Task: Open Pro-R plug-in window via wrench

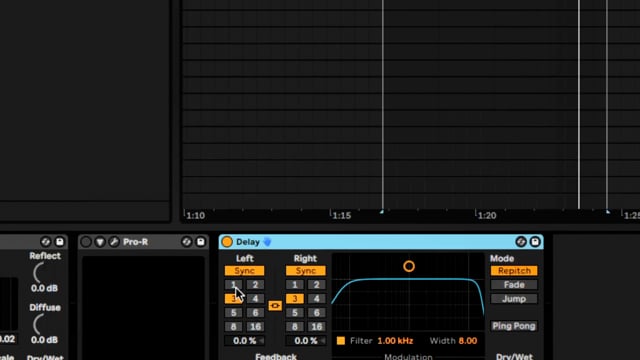Action: click(x=114, y=242)
